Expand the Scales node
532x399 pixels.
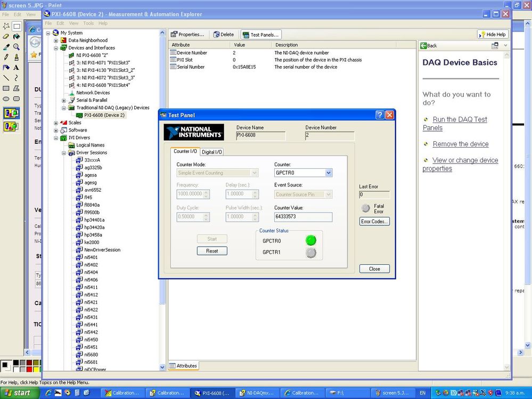(56, 123)
